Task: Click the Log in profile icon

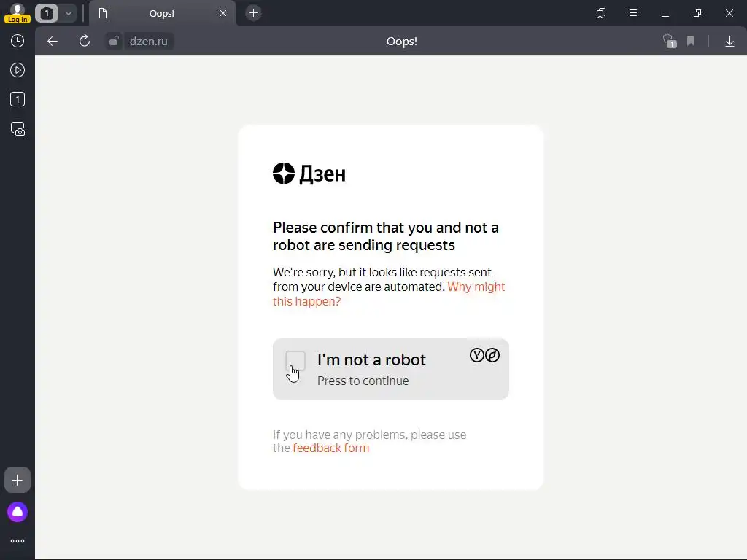Action: (x=18, y=13)
